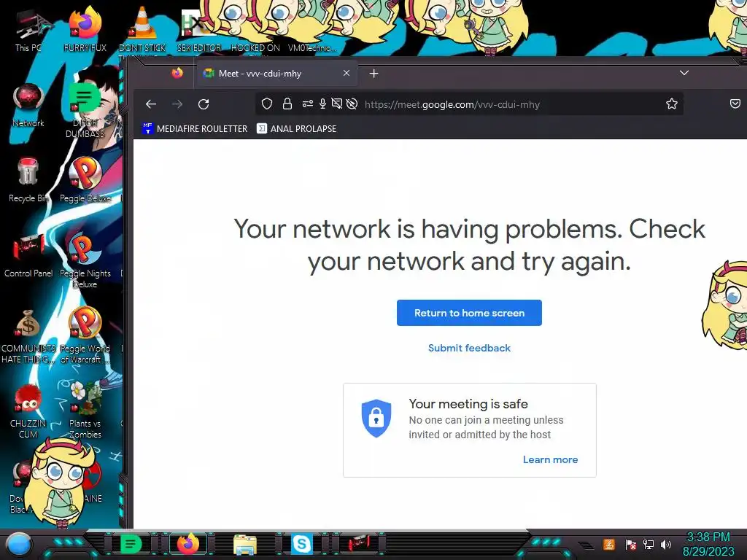Select the VLC cone desktop icon
Screen dimensions: 747x560
point(142,29)
